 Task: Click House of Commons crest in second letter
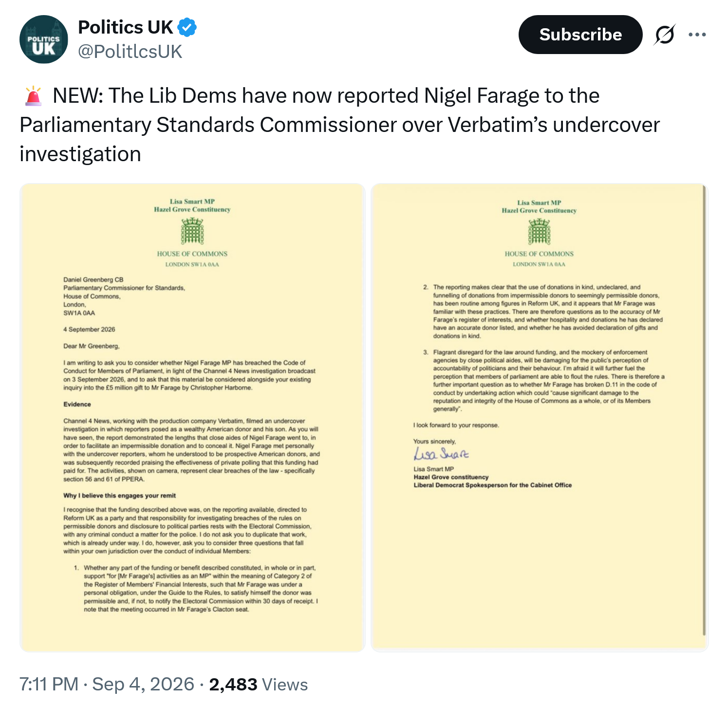539,232
